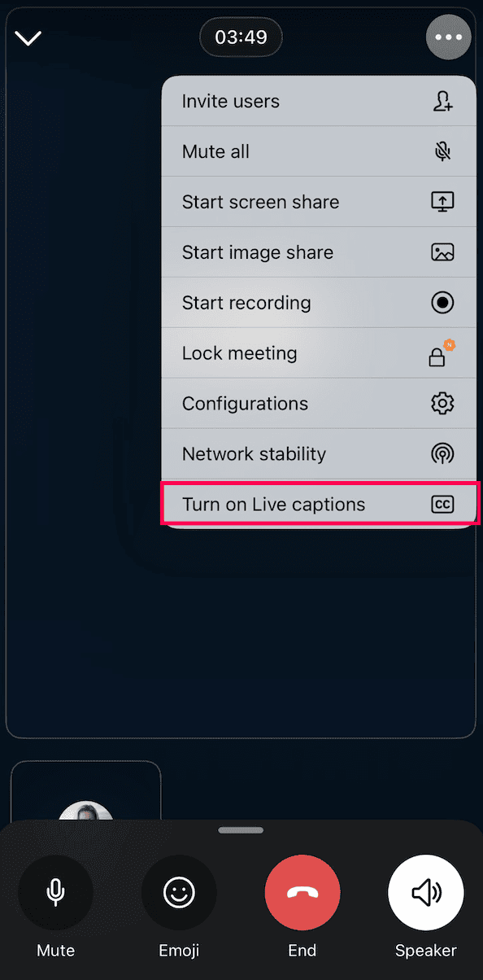Image resolution: width=483 pixels, height=980 pixels.
Task: Toggle the Speaker output button
Action: tap(426, 893)
